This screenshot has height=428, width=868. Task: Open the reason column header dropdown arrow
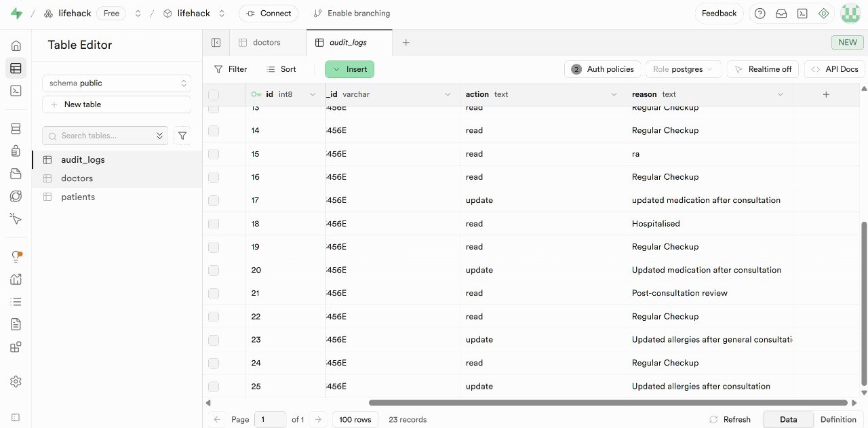[781, 94]
